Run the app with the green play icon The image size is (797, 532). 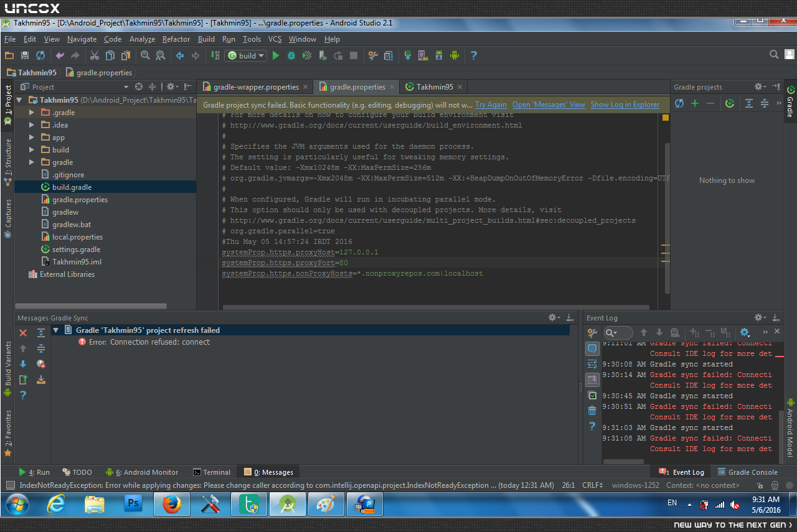pyautogui.click(x=276, y=55)
